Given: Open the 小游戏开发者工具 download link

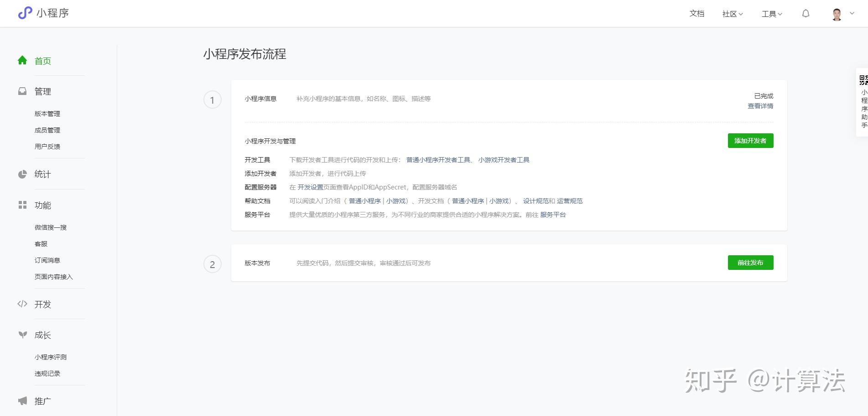Looking at the screenshot, I should (x=504, y=160).
